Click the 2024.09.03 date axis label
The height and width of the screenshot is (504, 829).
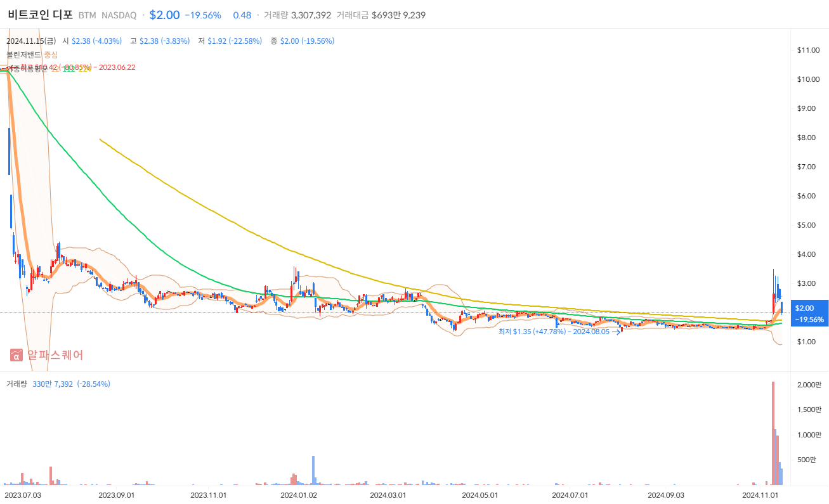pyautogui.click(x=665, y=494)
